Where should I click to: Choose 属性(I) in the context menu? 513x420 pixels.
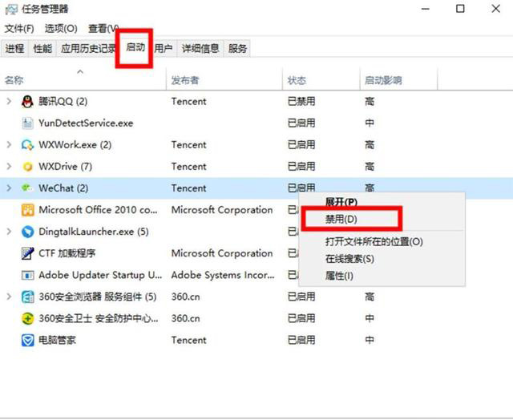coord(339,276)
